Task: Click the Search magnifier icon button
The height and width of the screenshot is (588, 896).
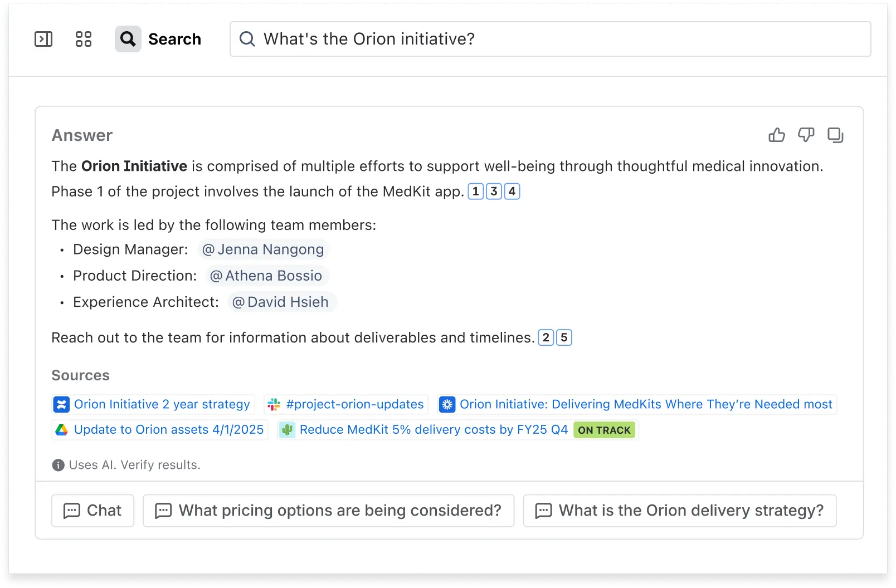Action: [128, 39]
